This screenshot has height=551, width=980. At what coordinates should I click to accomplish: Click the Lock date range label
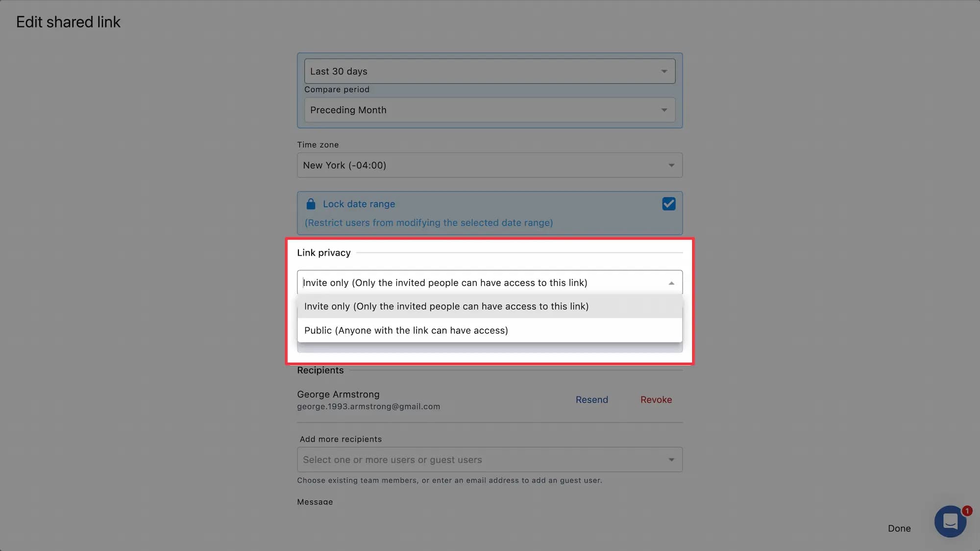[x=359, y=204]
